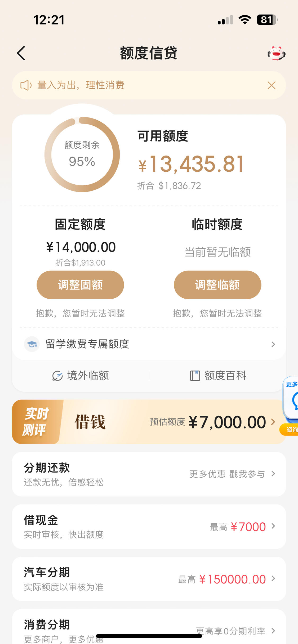Expand 分期还款 chevron arrow
The width and height of the screenshot is (298, 644).
(273, 474)
